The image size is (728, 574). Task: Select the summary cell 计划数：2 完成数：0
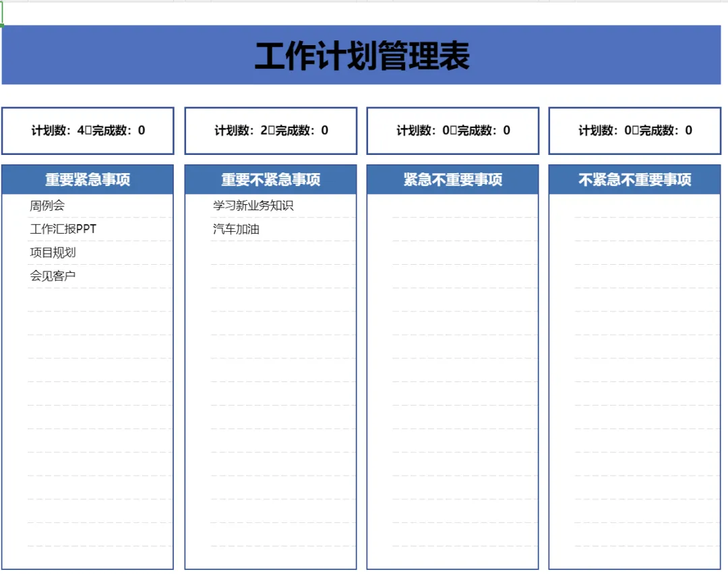271,131
